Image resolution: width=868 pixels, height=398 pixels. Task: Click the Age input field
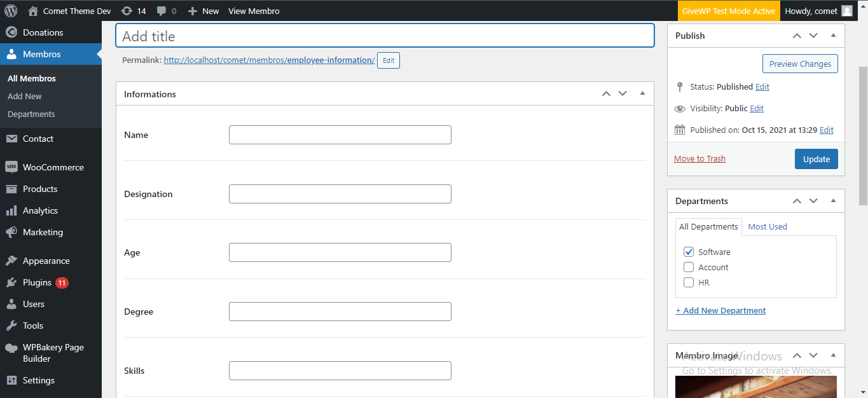click(x=340, y=252)
